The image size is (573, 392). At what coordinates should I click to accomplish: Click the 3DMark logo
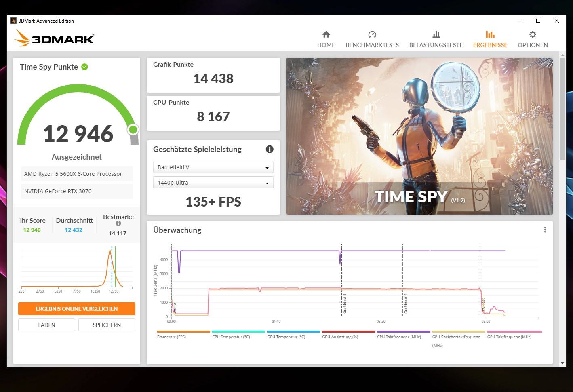point(55,39)
